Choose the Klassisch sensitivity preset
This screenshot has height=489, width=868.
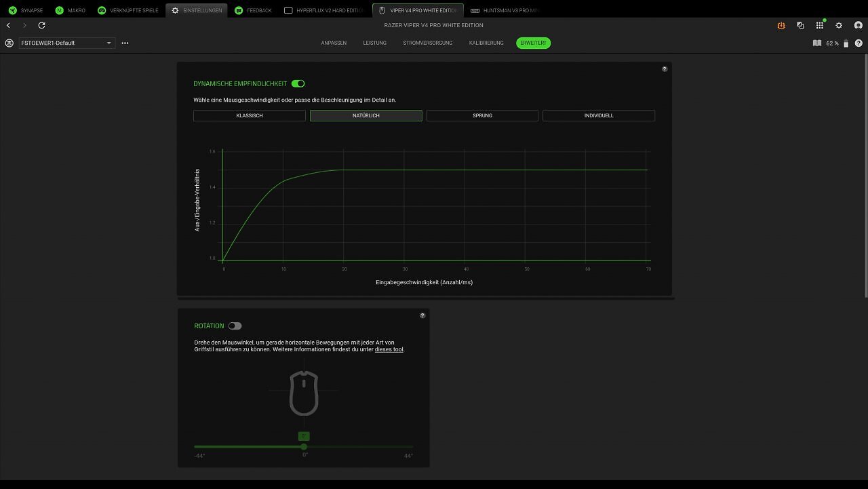click(250, 115)
